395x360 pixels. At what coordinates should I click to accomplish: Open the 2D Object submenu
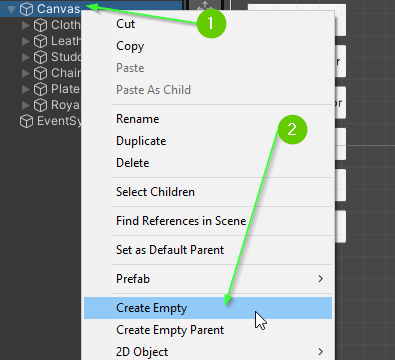tap(208, 351)
